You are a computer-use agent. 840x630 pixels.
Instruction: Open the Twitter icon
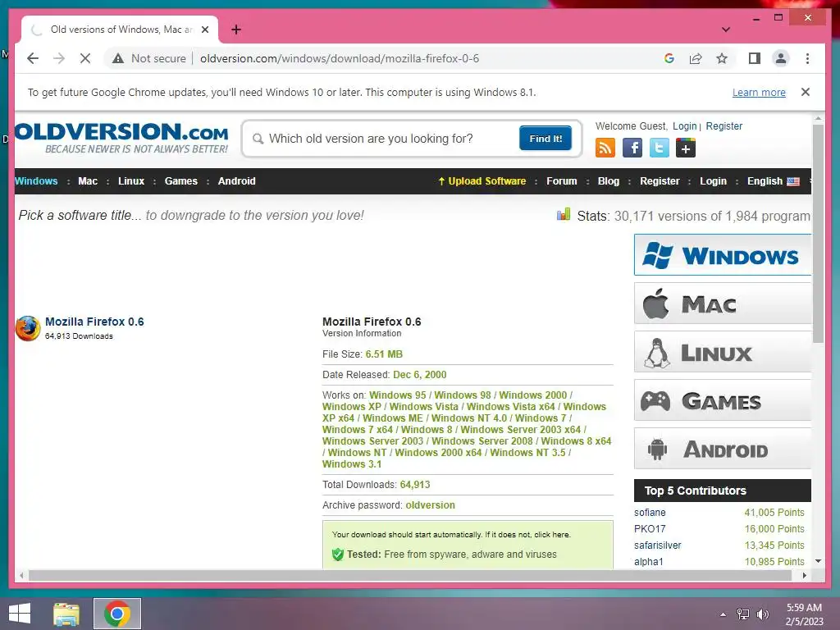[659, 148]
